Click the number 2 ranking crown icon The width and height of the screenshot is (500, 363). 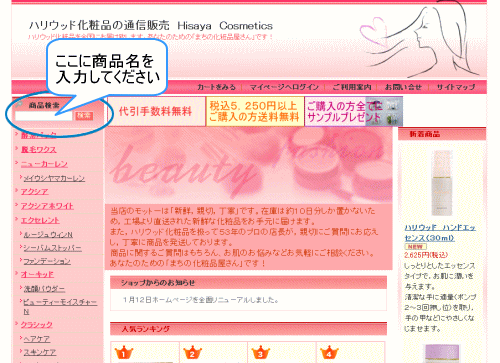tap(192, 352)
